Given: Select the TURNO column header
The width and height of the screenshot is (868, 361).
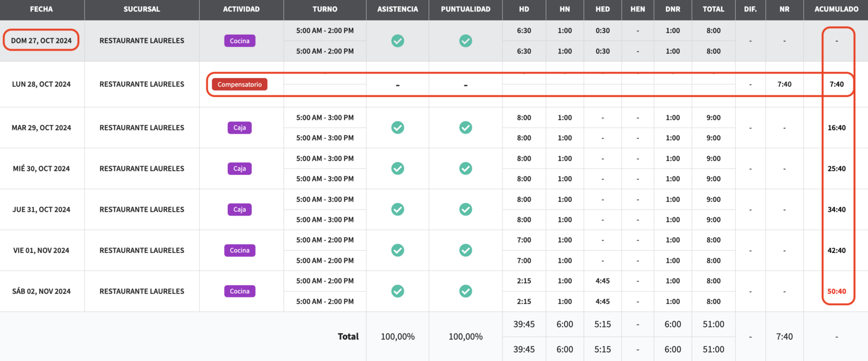Looking at the screenshot, I should 324,9.
